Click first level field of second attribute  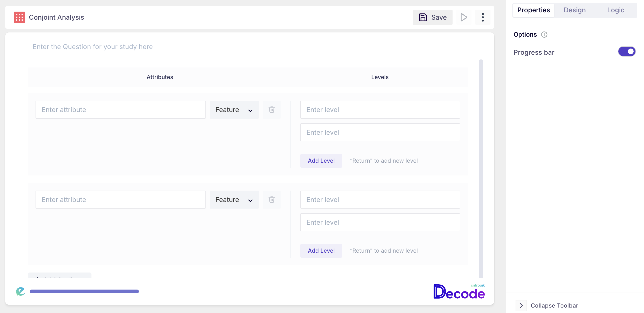pos(380,200)
